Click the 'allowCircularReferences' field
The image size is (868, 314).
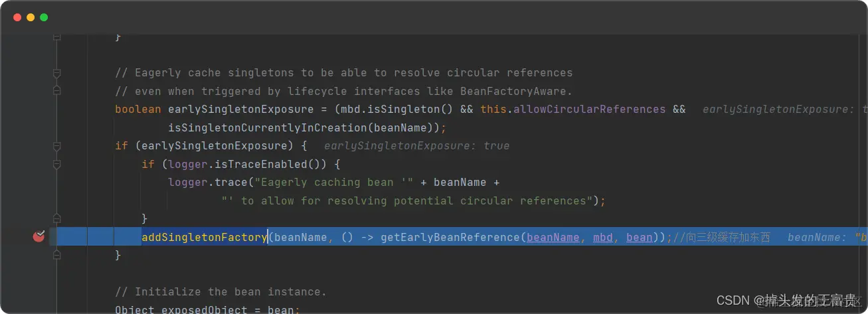(590, 109)
